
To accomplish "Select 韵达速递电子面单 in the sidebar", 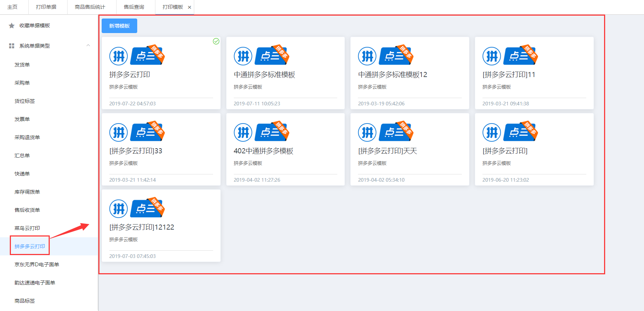I will [x=35, y=283].
